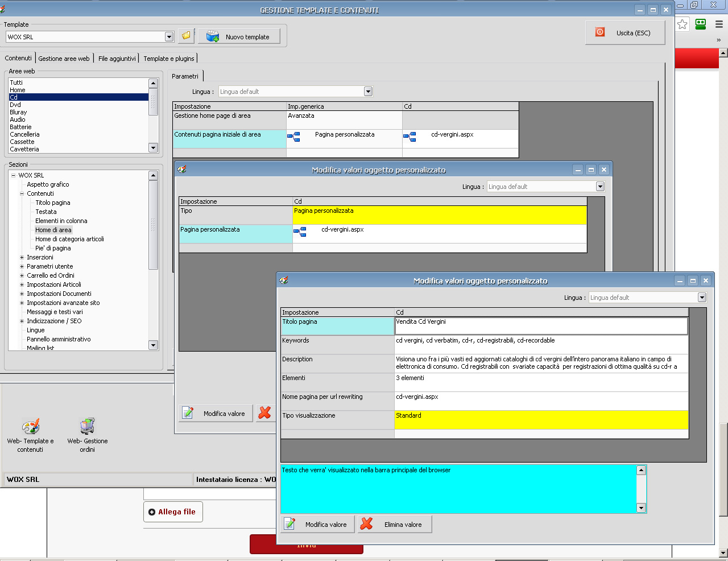The height and width of the screenshot is (561, 728).
Task: Select Elementi in colonna in the Sezioni tree
Action: click(x=61, y=221)
